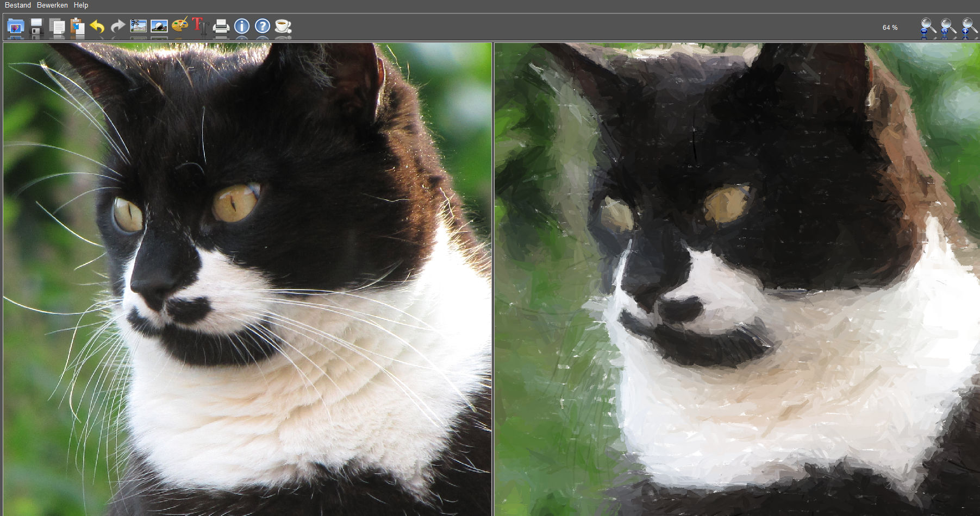Open an image file with the folder icon
Screen dimensions: 980x516
point(15,27)
